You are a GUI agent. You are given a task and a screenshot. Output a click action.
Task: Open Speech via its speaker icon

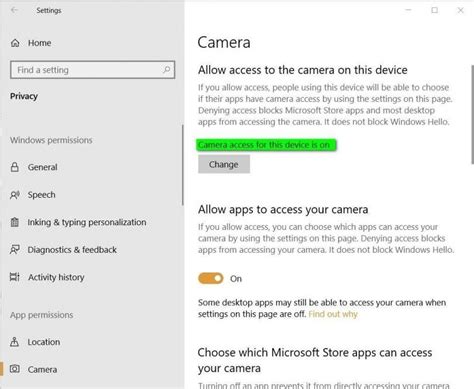(x=15, y=195)
